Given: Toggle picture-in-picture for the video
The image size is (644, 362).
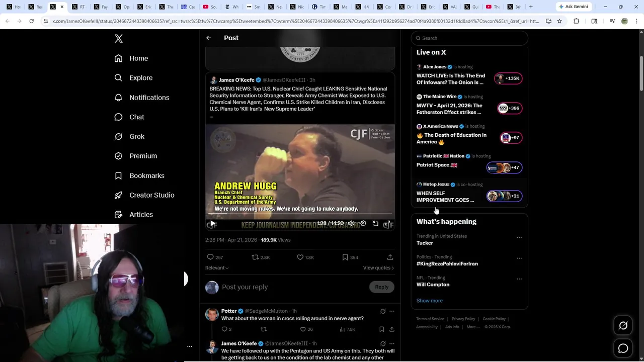Looking at the screenshot, I should (x=375, y=223).
